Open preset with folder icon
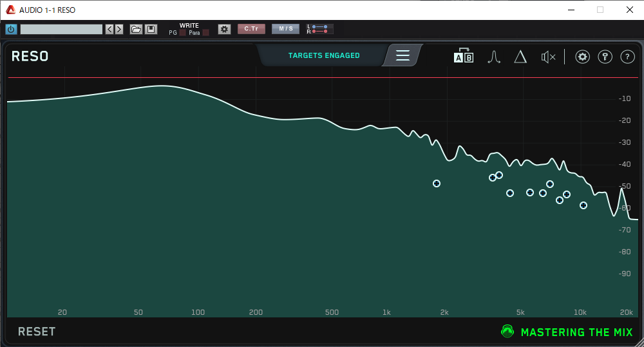Viewport: 644px width, 347px height. coord(136,29)
